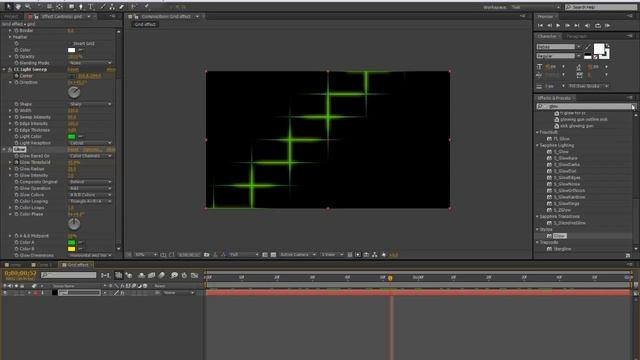Viewport: 640px width, 360px height.
Task: Toggle loop option in Preview panel
Action: click(x=598, y=25)
